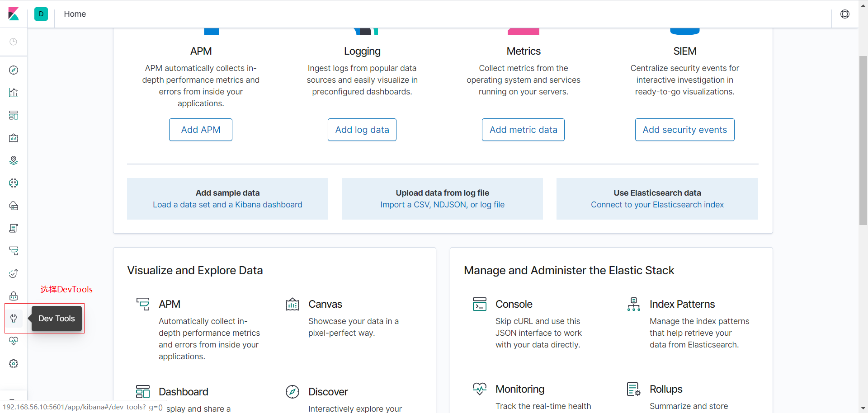The width and height of the screenshot is (868, 413).
Task: Open Logs icon in the sidebar
Action: click(14, 228)
